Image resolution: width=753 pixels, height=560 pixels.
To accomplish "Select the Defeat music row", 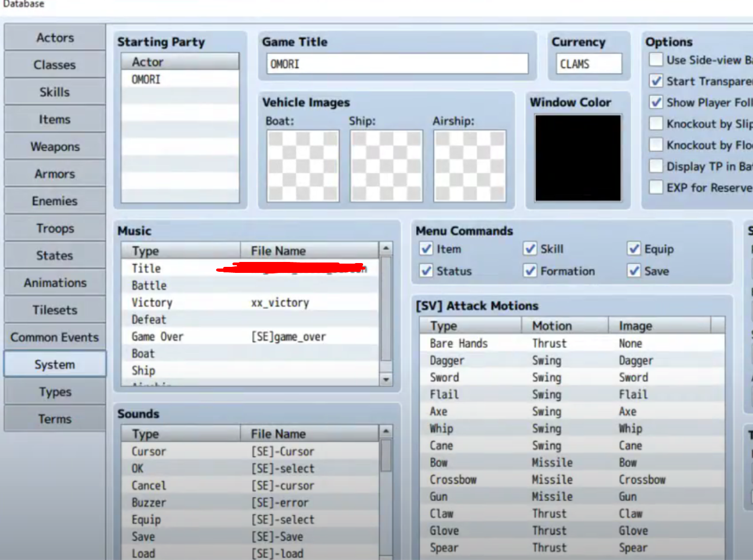I will 250,319.
